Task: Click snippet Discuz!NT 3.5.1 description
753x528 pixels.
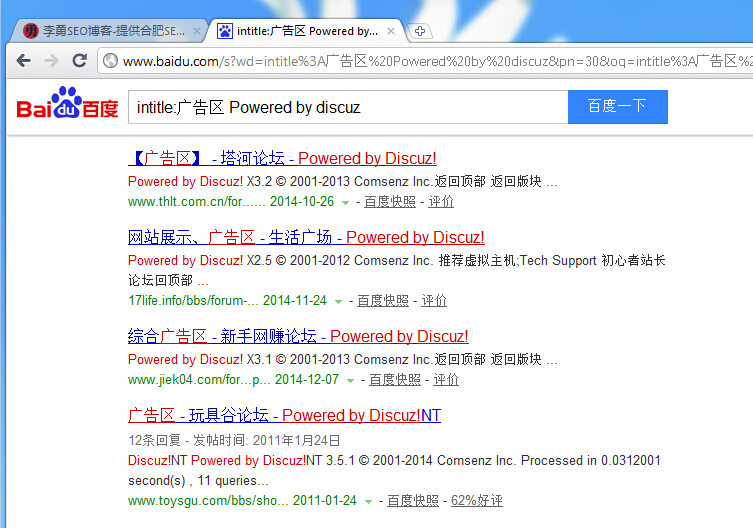Action: point(394,470)
